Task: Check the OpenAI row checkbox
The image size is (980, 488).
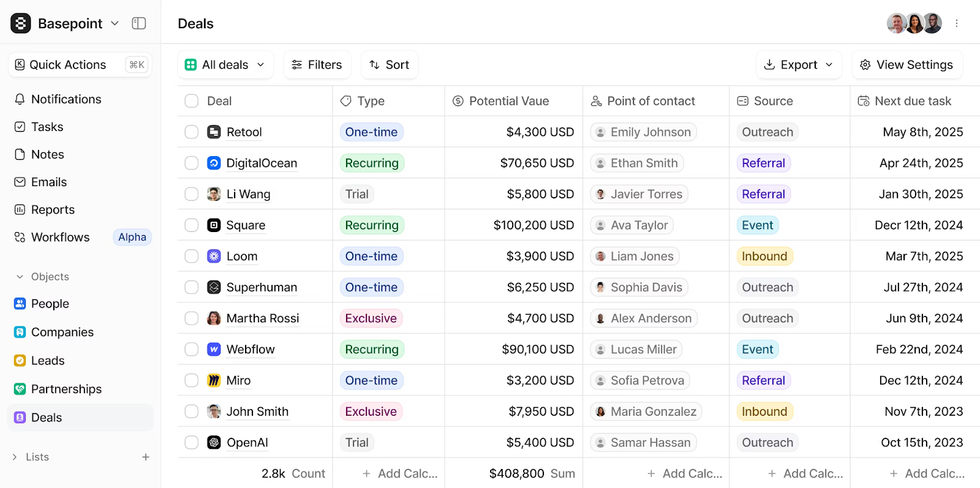Action: point(192,442)
